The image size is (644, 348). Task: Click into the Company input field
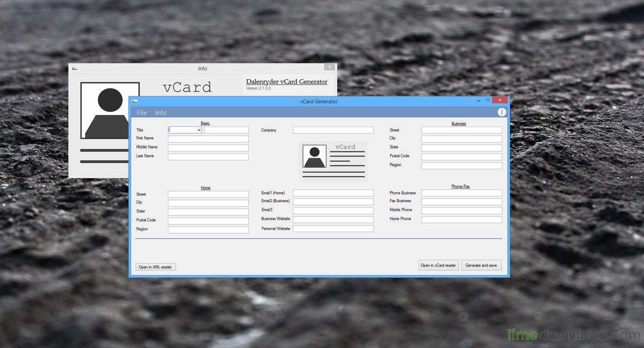[x=333, y=130]
